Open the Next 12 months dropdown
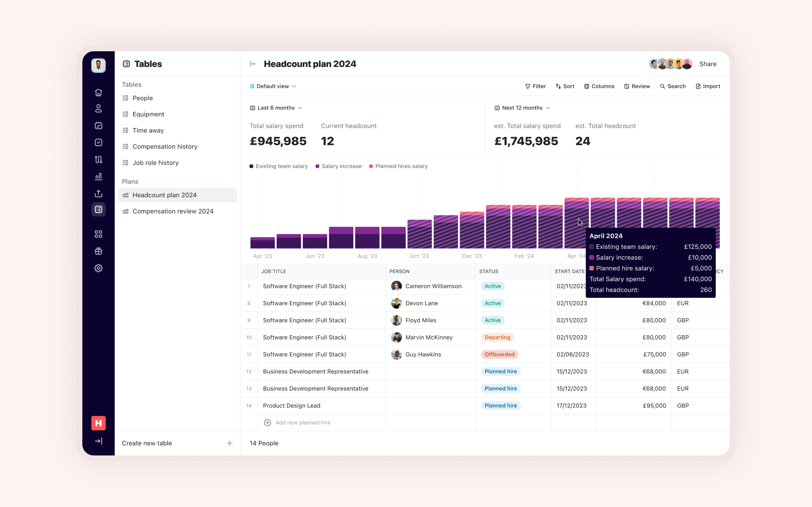 tap(522, 108)
